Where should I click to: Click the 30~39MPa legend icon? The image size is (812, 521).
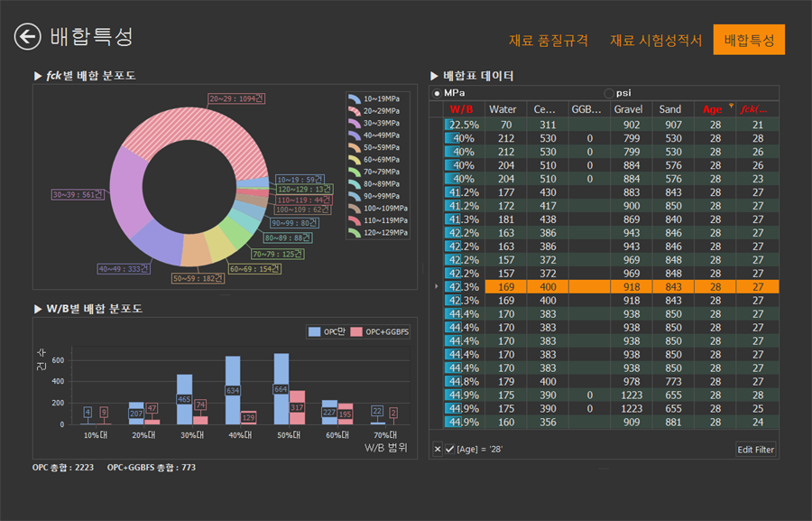tap(355, 124)
